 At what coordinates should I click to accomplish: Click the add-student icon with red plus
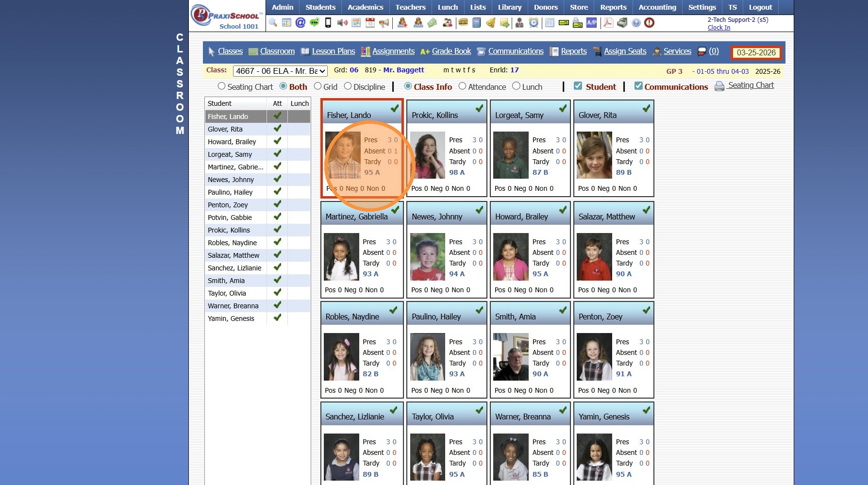point(402,23)
